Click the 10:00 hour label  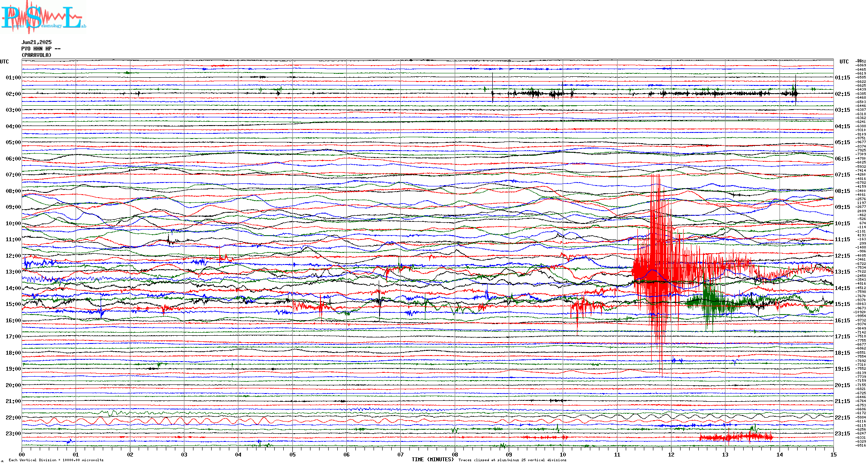(13, 224)
